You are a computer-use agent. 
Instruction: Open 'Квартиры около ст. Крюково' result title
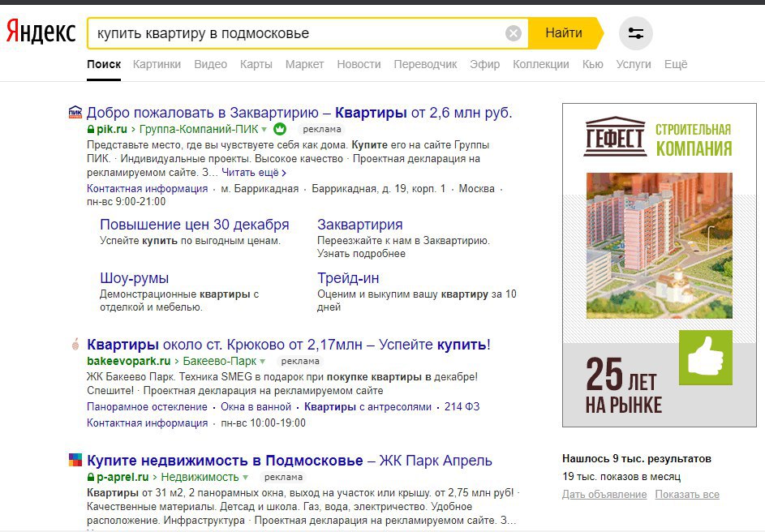288,345
